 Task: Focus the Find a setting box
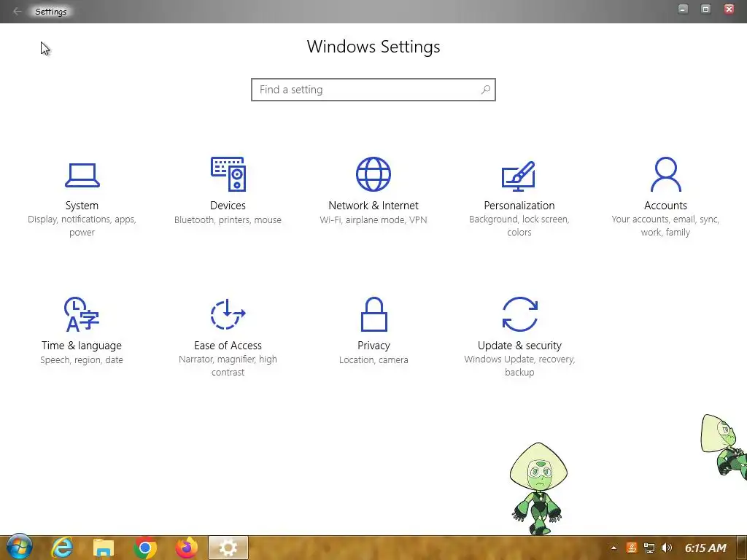(373, 90)
